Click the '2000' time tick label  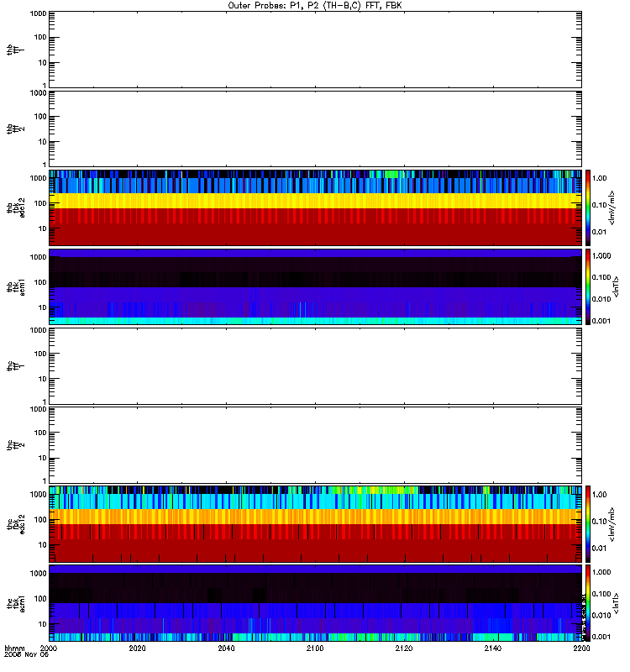click(49, 648)
